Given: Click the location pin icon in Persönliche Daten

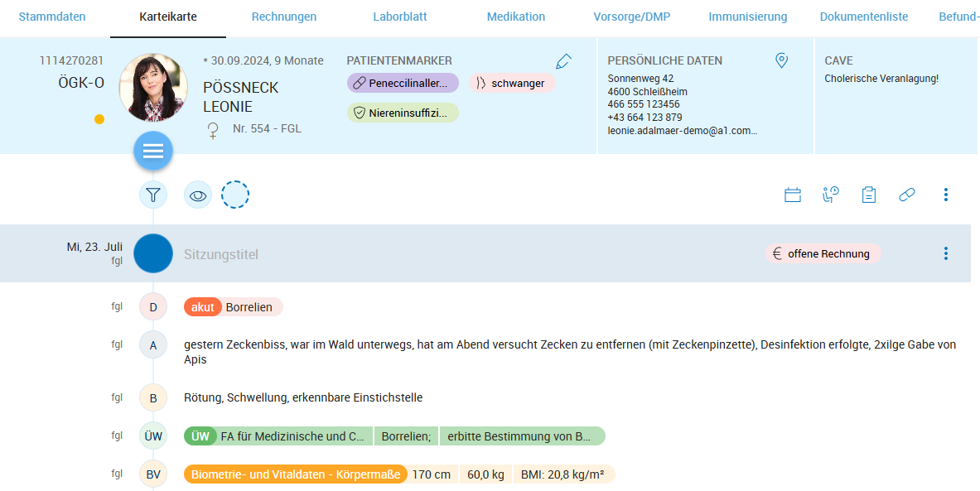Looking at the screenshot, I should [780, 60].
